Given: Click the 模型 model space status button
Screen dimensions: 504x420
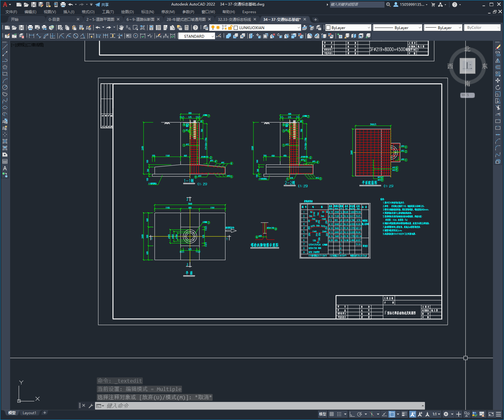Looking at the screenshot, I should [x=323, y=414].
